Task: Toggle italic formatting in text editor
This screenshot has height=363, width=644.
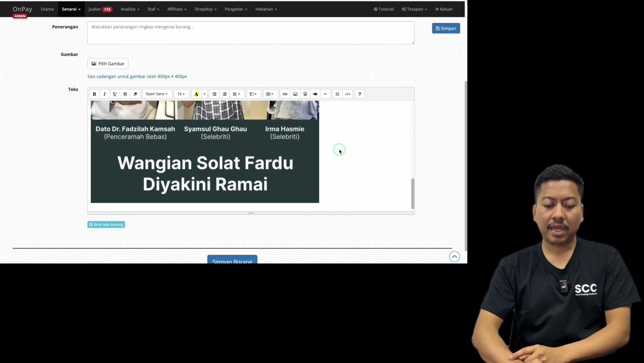Action: point(105,94)
